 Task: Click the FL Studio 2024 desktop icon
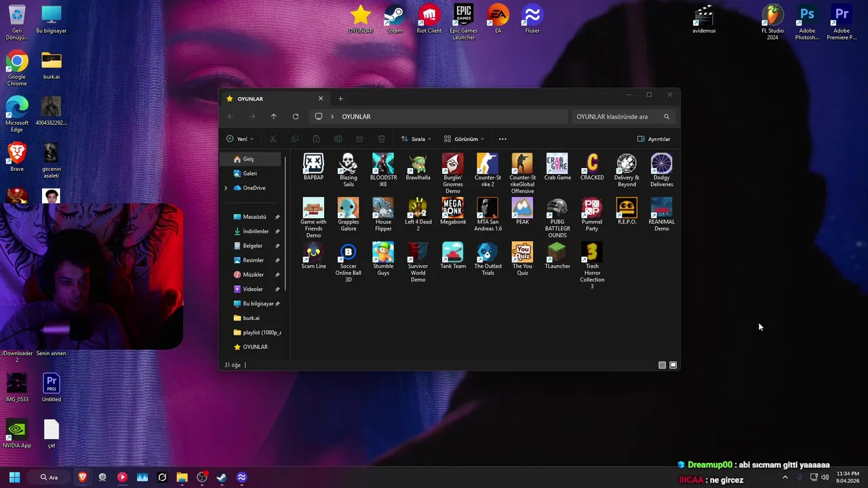pos(772,22)
